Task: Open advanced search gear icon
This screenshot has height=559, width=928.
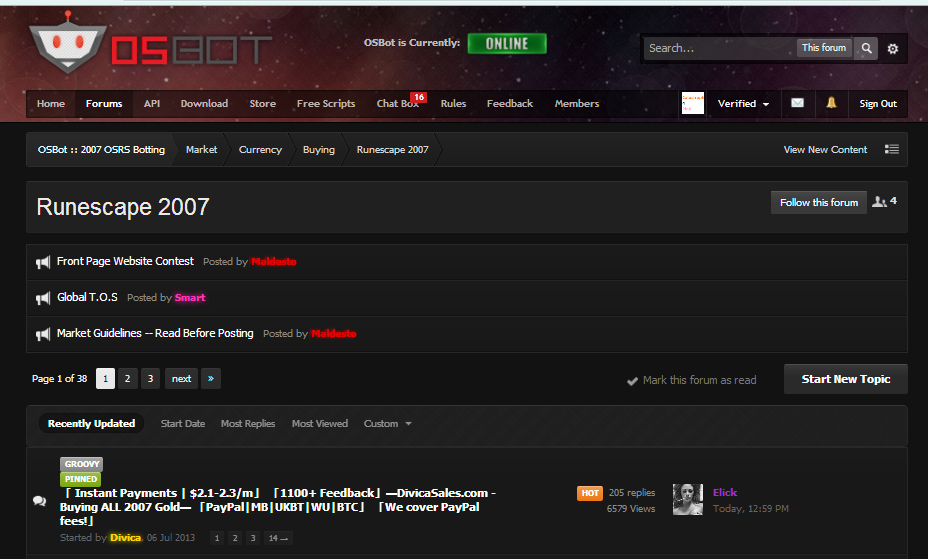Action: pos(892,49)
